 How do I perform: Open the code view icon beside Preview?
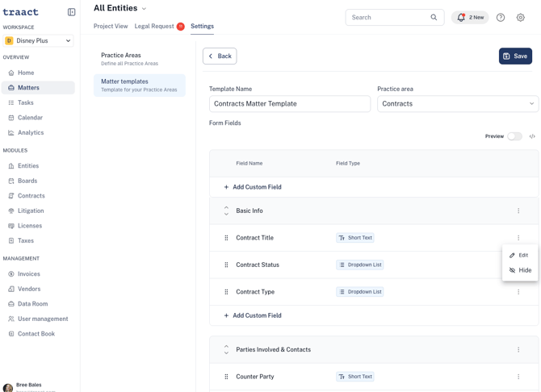point(532,136)
